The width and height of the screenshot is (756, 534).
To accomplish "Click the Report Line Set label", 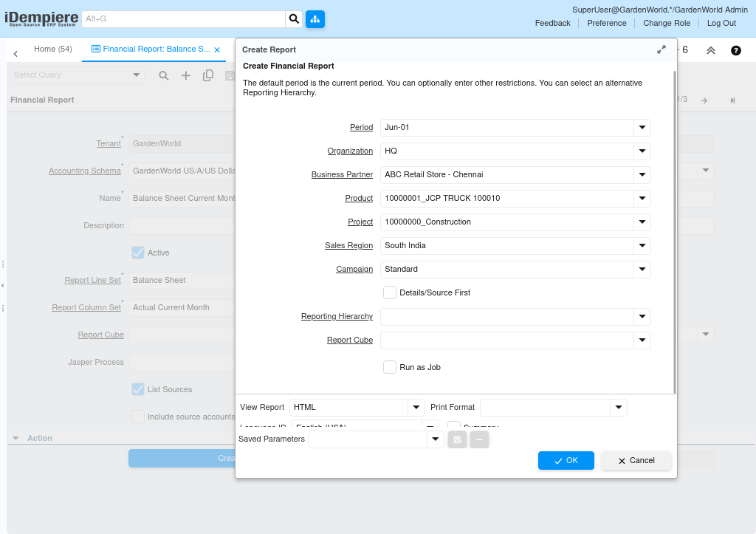I will pyautogui.click(x=92, y=280).
